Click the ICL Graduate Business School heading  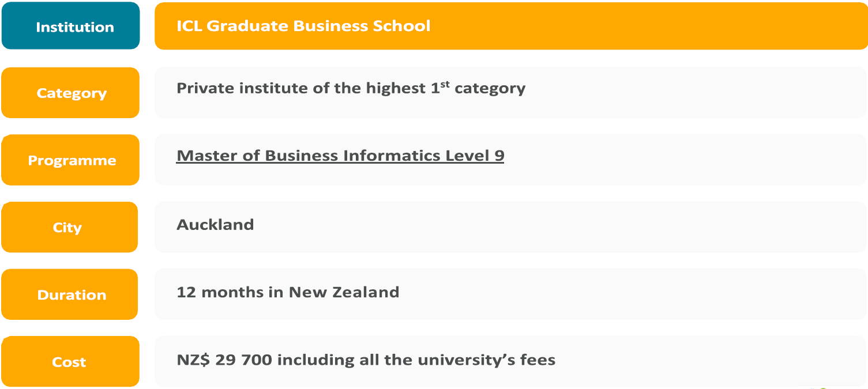click(x=303, y=26)
